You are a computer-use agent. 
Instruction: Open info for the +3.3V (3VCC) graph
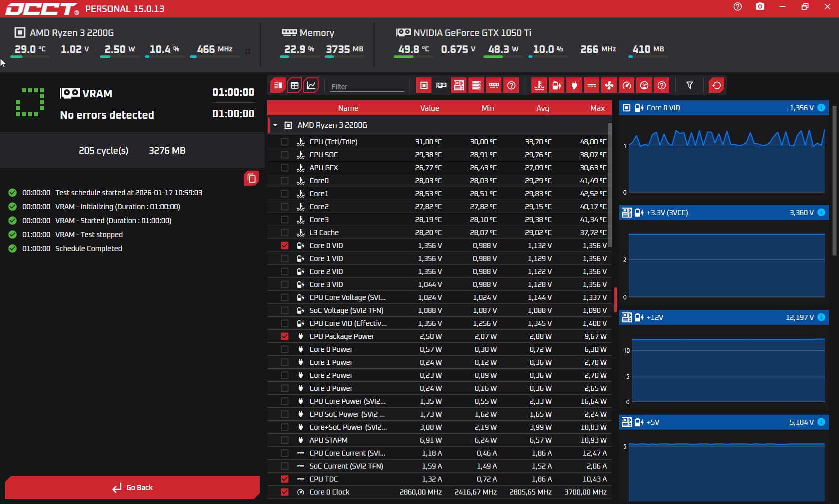click(x=821, y=213)
